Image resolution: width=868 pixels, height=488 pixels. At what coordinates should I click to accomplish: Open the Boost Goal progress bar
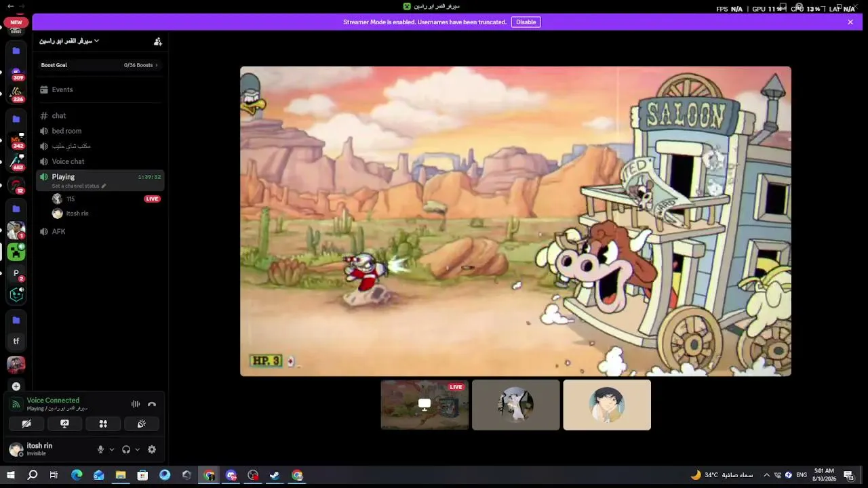(100, 65)
